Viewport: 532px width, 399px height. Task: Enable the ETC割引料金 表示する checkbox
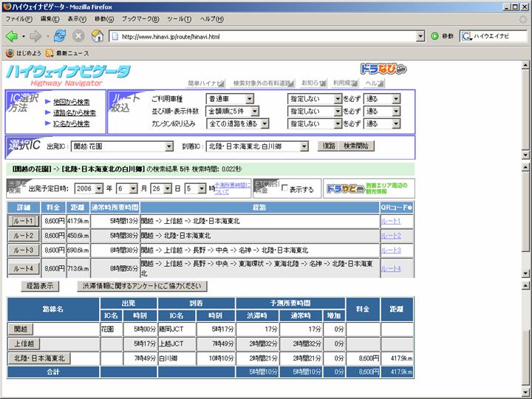[x=285, y=188]
